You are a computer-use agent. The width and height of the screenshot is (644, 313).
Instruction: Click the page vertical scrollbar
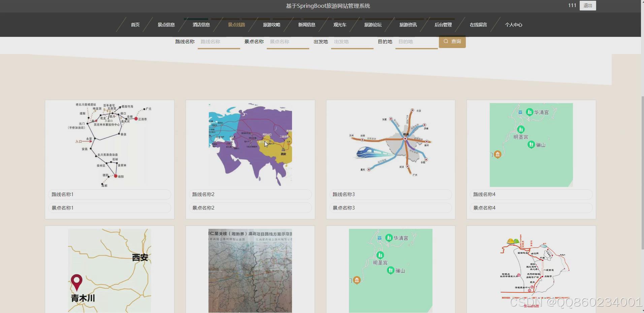pyautogui.click(x=642, y=173)
